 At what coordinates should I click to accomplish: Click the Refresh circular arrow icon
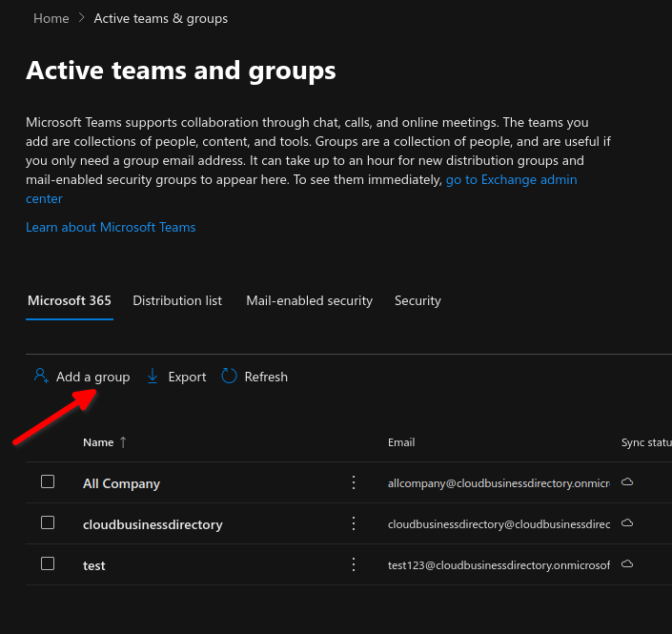(x=229, y=376)
